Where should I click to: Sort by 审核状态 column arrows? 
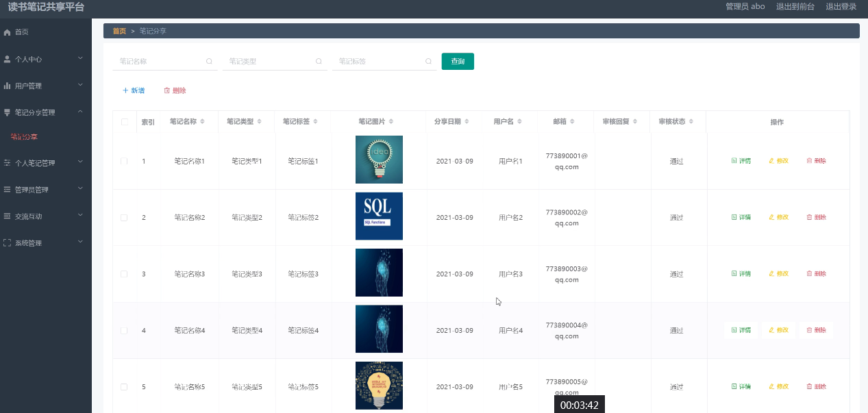[692, 121]
